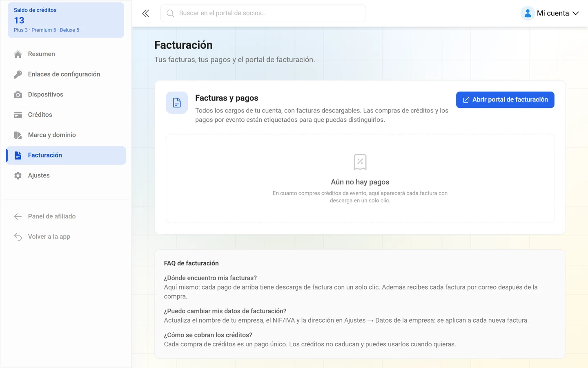This screenshot has width=588, height=368.
Task: Click ¿Cómo se cobran los créditos? question
Action: 208,335
